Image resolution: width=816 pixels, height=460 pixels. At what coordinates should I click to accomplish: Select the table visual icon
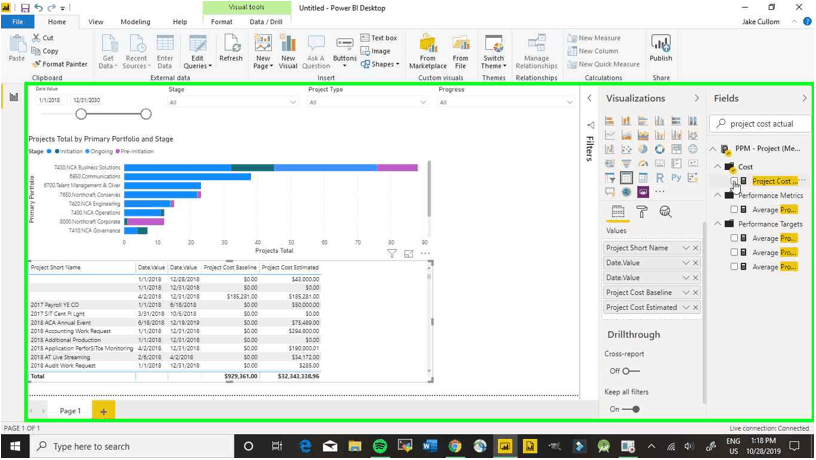tap(626, 178)
